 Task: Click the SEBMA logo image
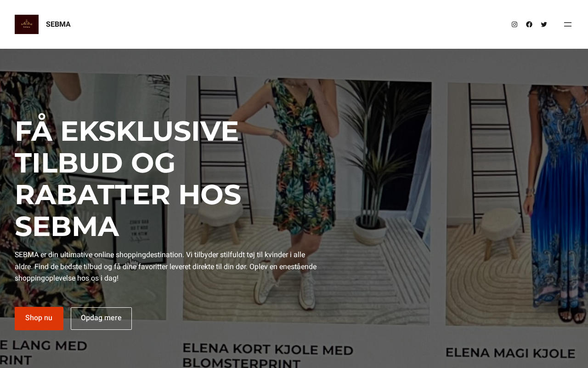pyautogui.click(x=27, y=24)
